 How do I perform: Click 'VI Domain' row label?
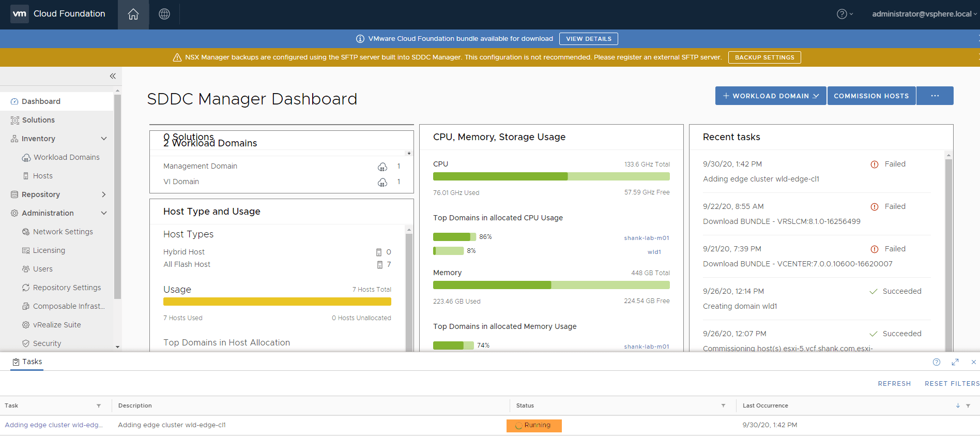[181, 182]
